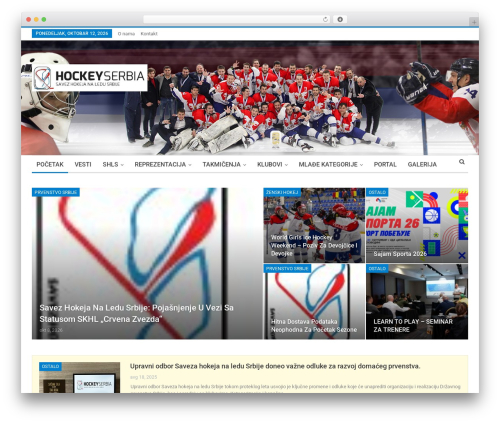
Task: Open a new browser tab with plus button
Action: (474, 22)
